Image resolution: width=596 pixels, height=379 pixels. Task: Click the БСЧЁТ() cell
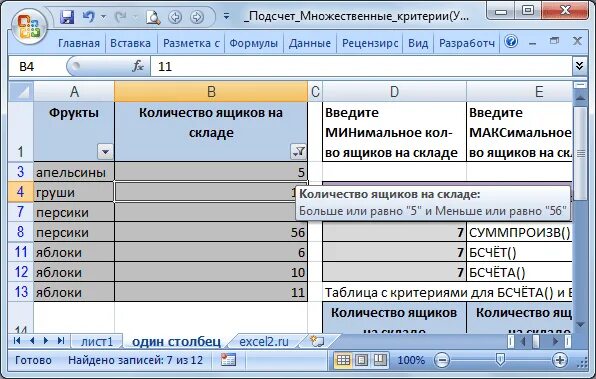520,252
